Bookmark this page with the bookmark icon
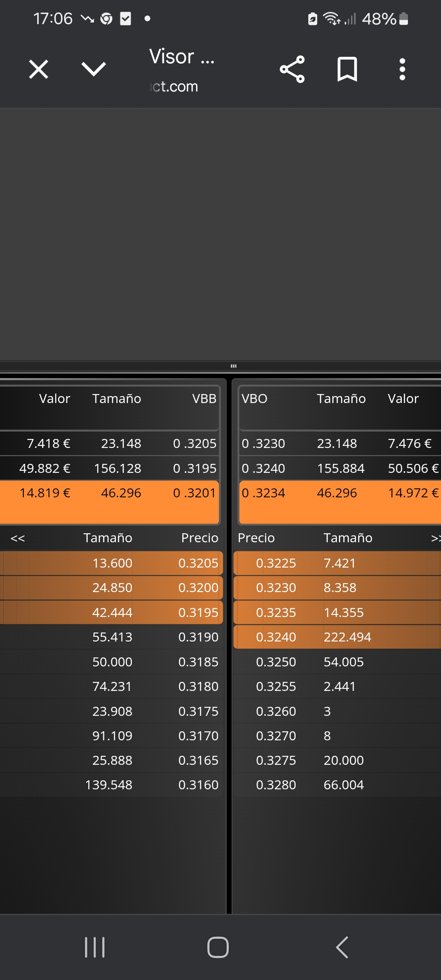Screen dimensions: 441x980 pos(347,69)
